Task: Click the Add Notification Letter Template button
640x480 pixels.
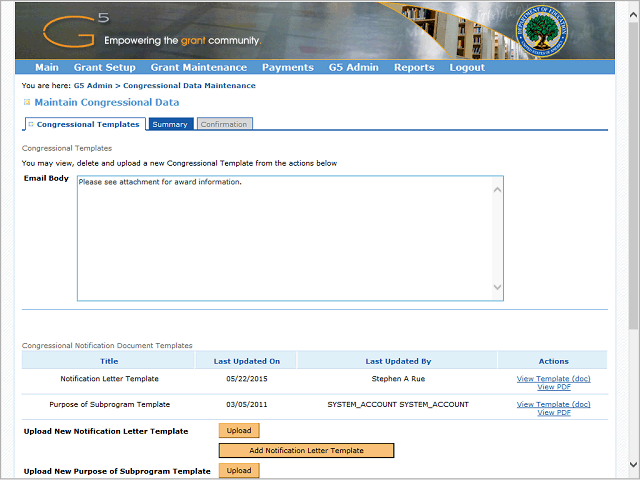Action: (x=306, y=451)
